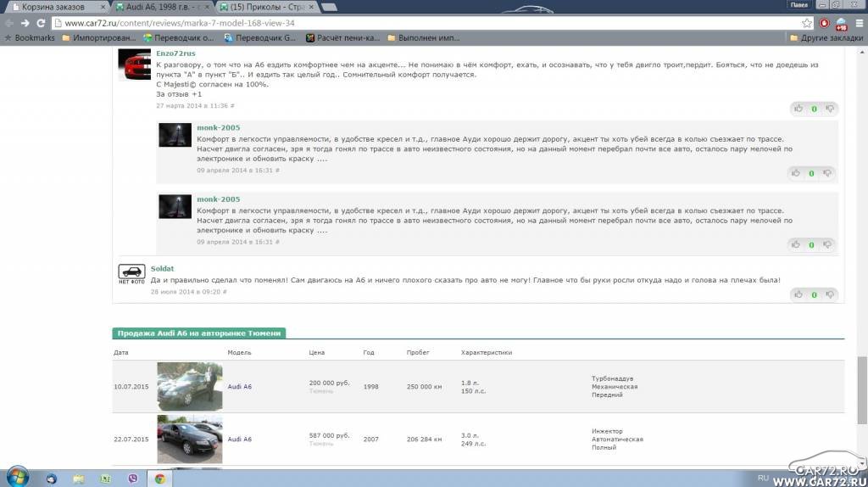Like second monk-2005 reply thumbs up
The width and height of the screenshot is (868, 487).
click(x=795, y=244)
